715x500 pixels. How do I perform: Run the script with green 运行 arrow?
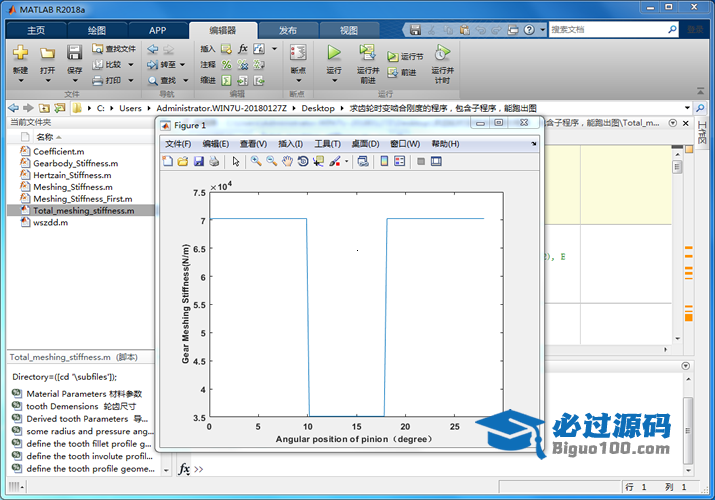click(334, 53)
